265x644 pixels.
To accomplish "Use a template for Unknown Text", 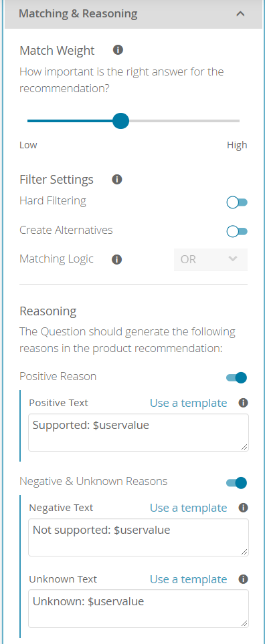I will pos(189,579).
